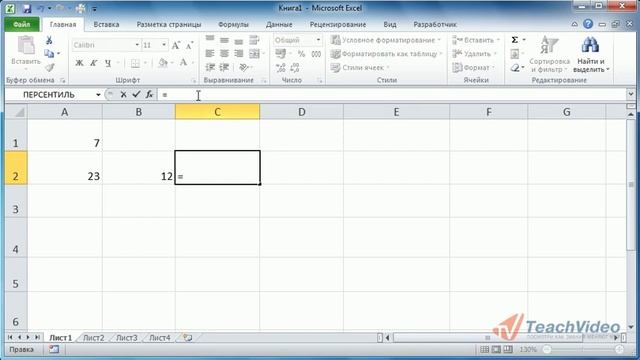The height and width of the screenshot is (360, 640).
Task: Align text to the left
Action: [x=210, y=53]
